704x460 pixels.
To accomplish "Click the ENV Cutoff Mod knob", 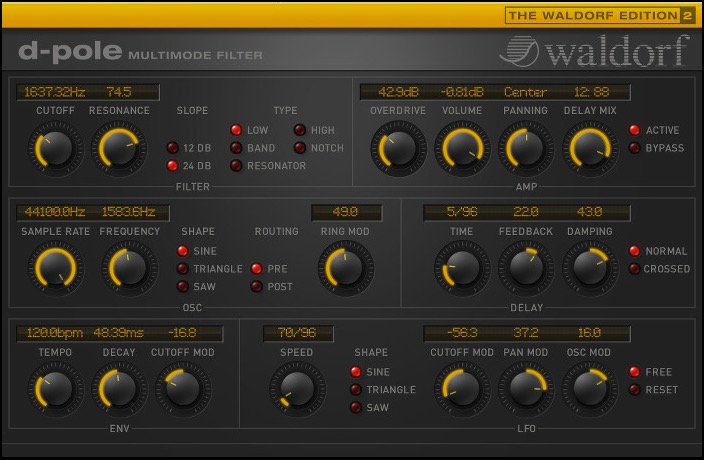I will pyautogui.click(x=183, y=389).
